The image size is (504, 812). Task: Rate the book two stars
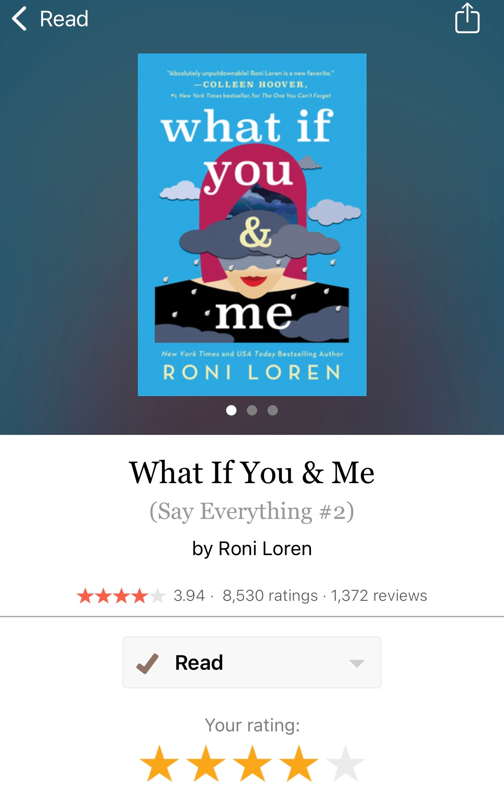[x=206, y=763]
